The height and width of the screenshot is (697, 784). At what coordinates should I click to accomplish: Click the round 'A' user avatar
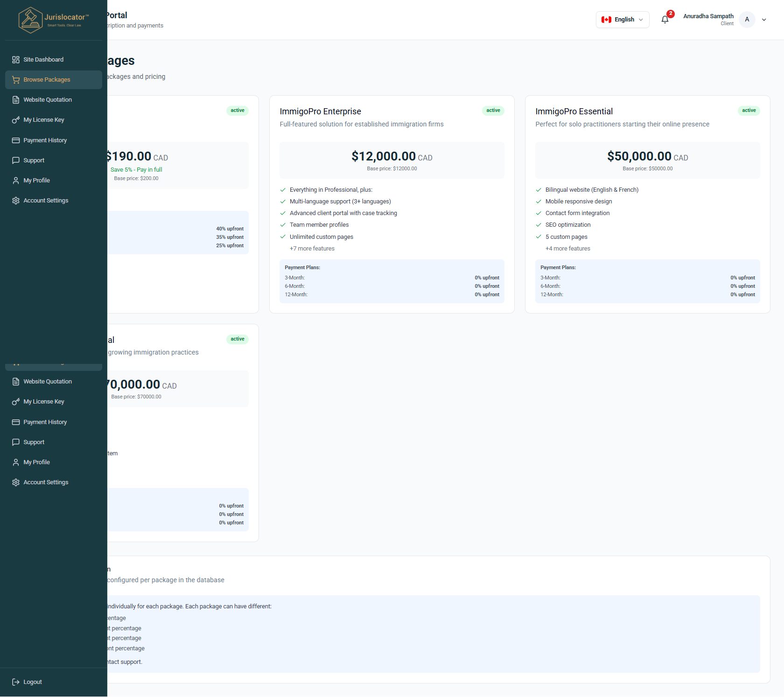[747, 20]
